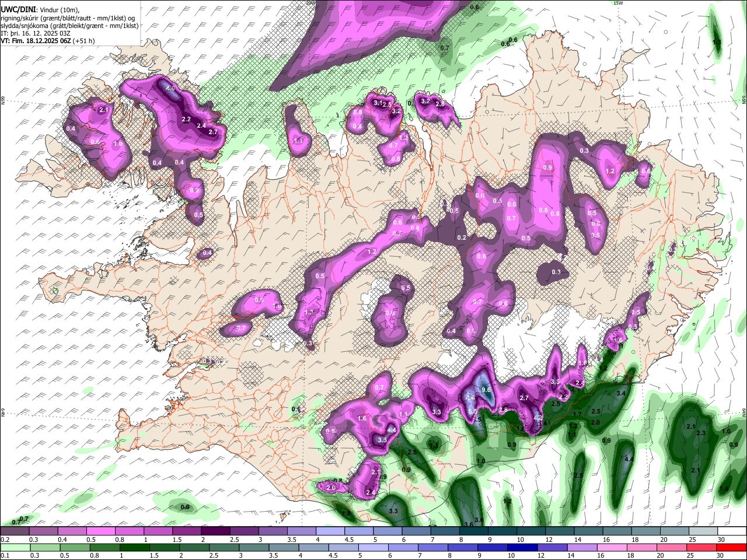Select the hot pink 20 swatch in rain legend
747x560 pixels.
point(672,548)
